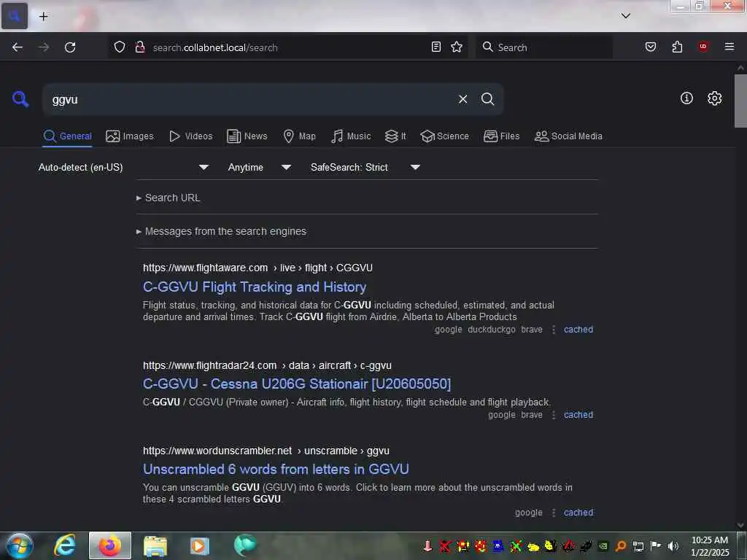This screenshot has width=747, height=560.
Task: Switch to the Videos category
Action: coord(190,136)
